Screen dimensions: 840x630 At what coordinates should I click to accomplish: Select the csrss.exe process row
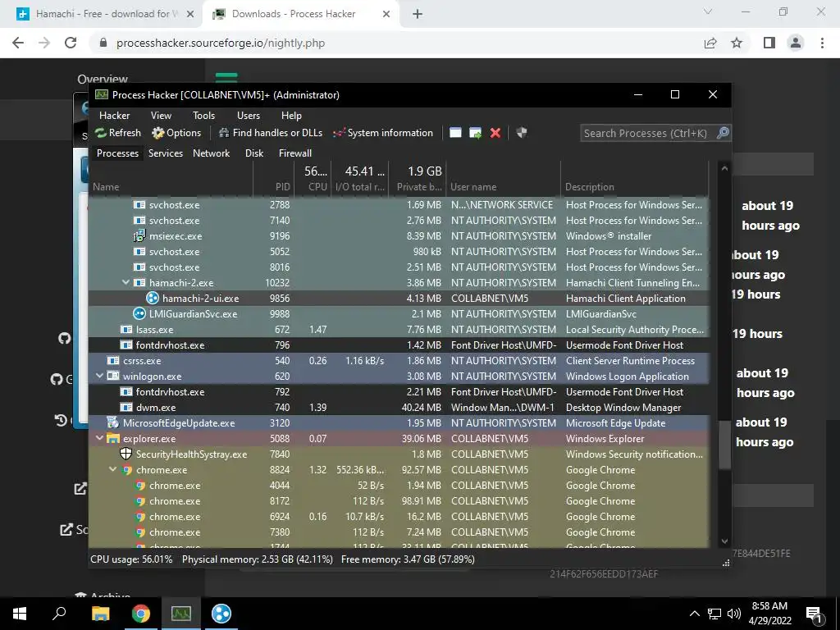pyautogui.click(x=399, y=361)
